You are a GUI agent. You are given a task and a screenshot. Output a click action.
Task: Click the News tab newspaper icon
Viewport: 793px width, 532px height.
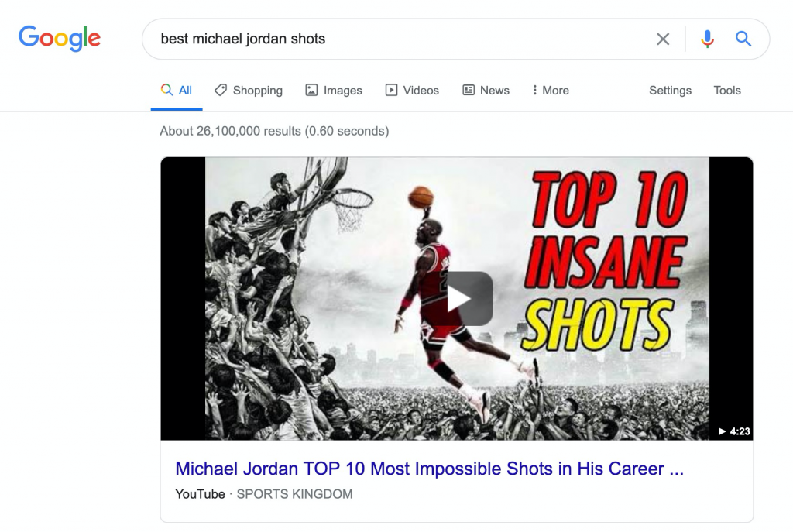469,90
